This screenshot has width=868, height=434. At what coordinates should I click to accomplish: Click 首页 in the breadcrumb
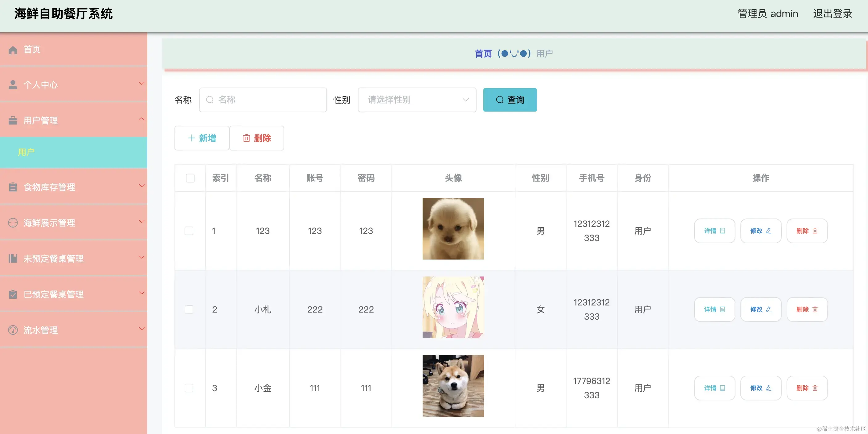tap(483, 54)
